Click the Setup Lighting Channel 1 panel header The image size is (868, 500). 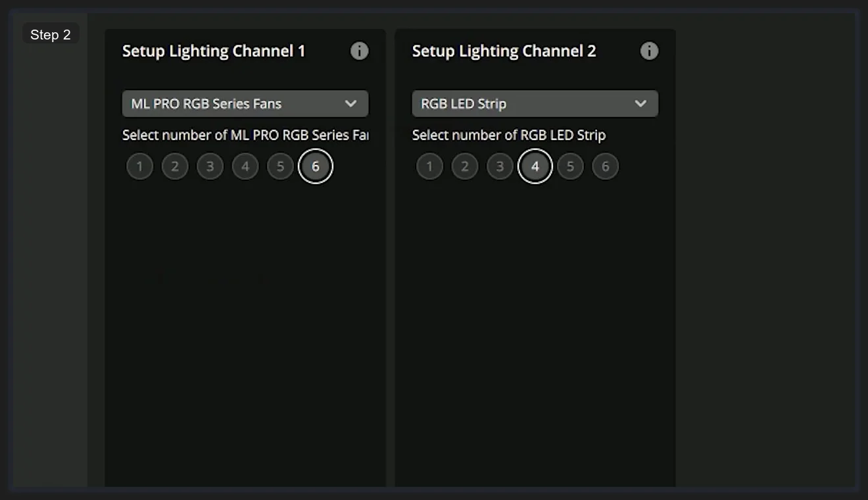214,51
